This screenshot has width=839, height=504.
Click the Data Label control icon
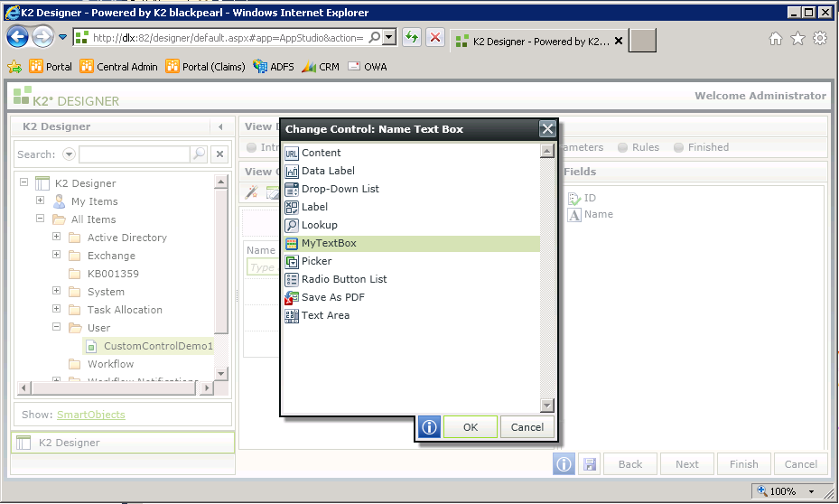[x=292, y=171]
